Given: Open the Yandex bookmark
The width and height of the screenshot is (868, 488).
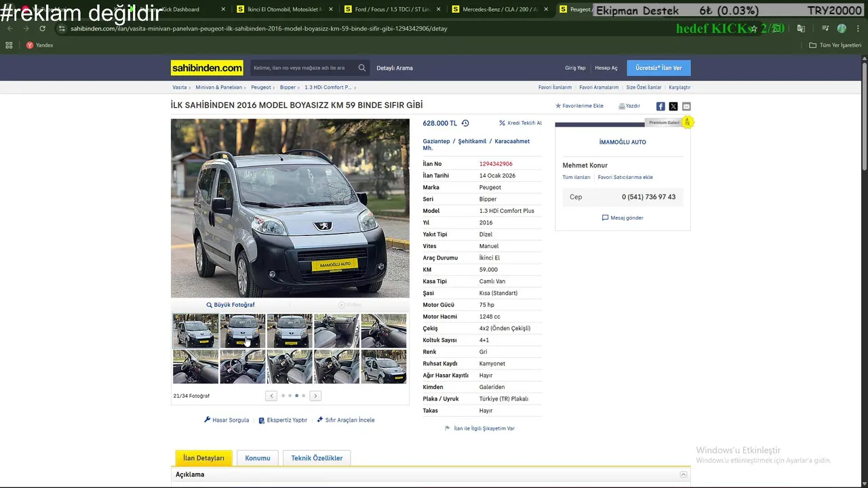Looking at the screenshot, I should 39,45.
